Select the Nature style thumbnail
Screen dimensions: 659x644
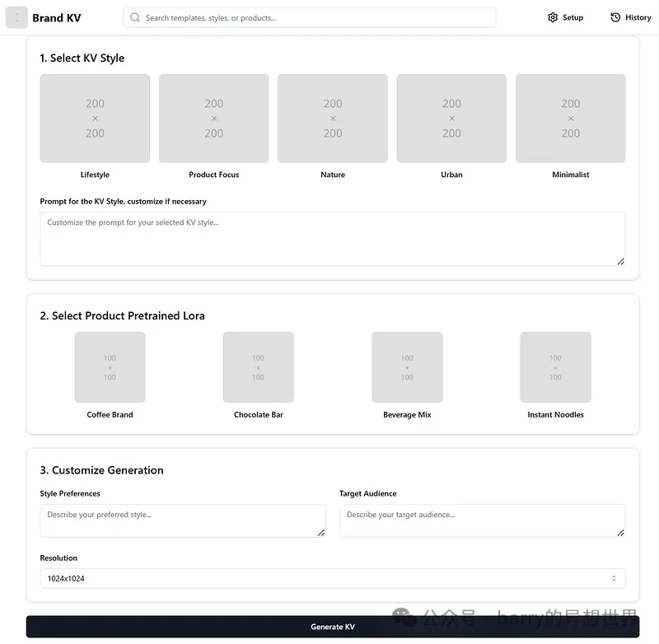[x=333, y=119]
